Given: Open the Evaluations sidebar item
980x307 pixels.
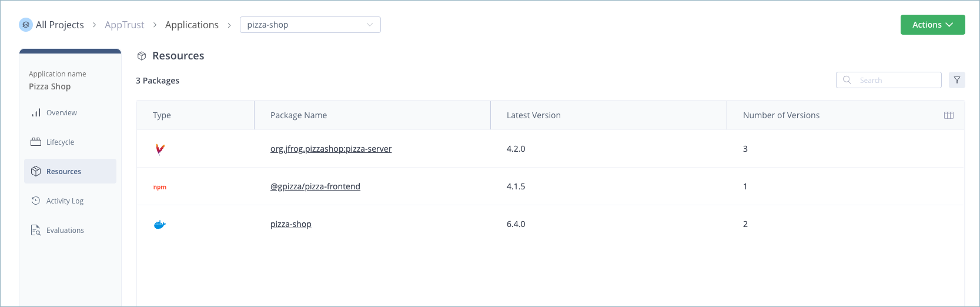Looking at the screenshot, I should tap(71, 230).
